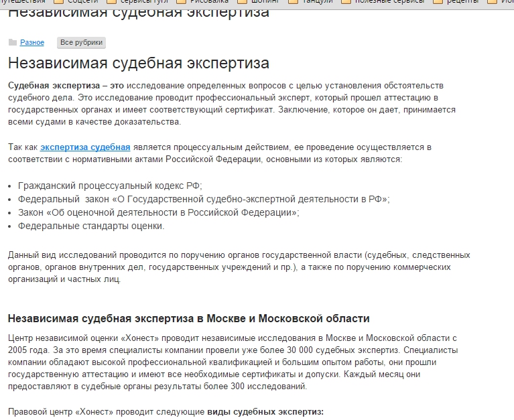Click the «Закон «Об оценочной деятельности» list item
The height and width of the screenshot is (420, 514).
pos(159,212)
